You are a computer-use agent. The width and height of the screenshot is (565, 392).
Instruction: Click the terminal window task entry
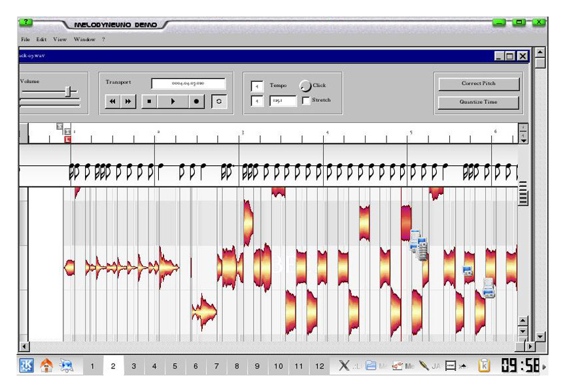[455, 366]
